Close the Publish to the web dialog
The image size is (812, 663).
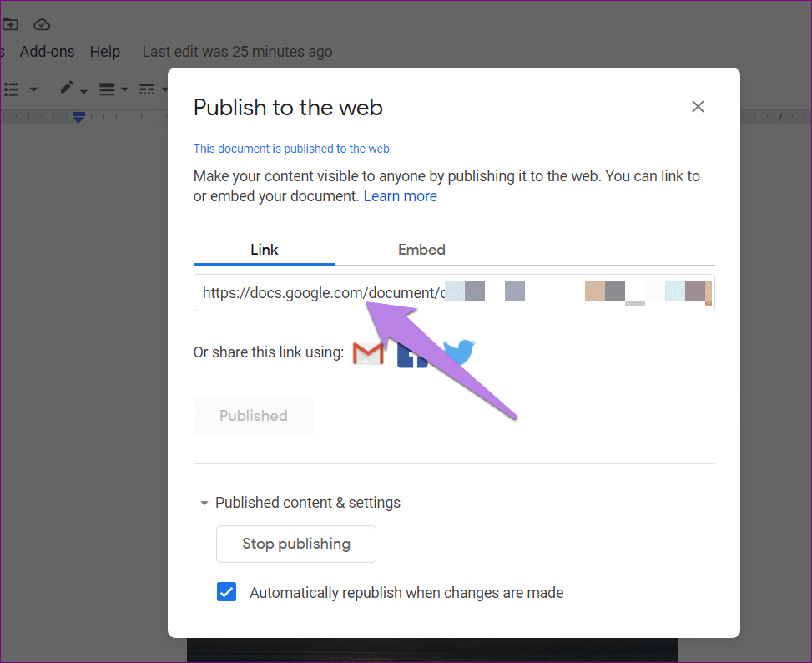click(x=698, y=107)
